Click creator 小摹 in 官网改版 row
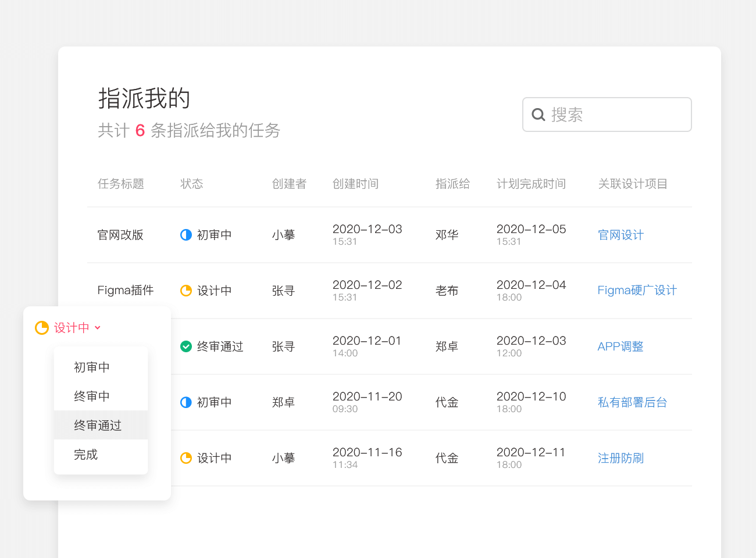The height and width of the screenshot is (558, 756). pyautogui.click(x=284, y=235)
